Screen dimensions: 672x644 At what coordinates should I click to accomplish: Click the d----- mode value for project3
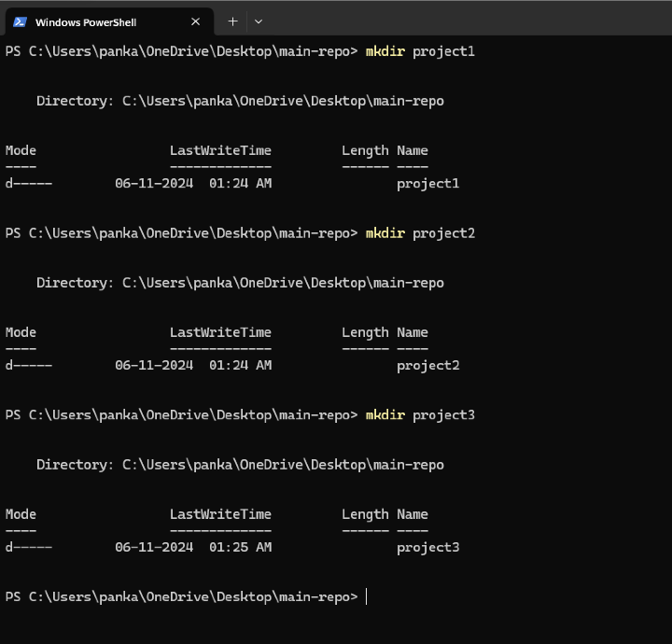(x=28, y=548)
